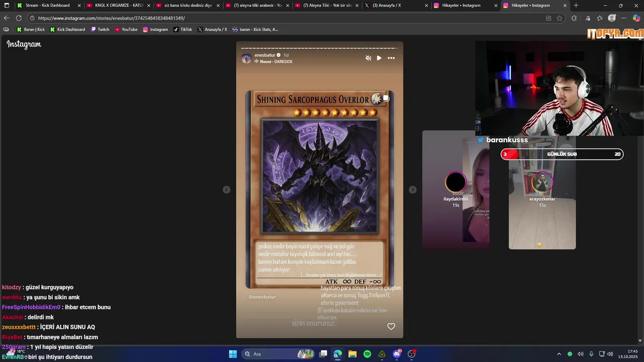Go to the previous story arrow
Viewport: 644px width, 362px height.
(226, 190)
